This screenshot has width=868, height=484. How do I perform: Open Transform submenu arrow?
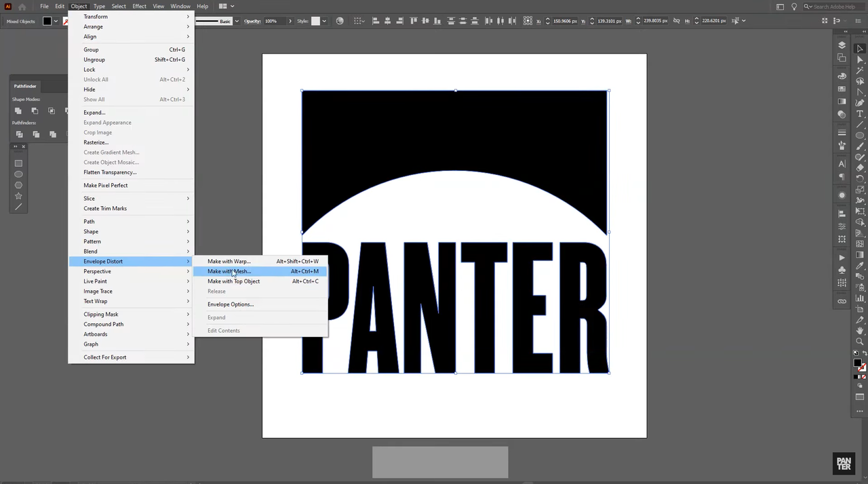pyautogui.click(x=188, y=16)
